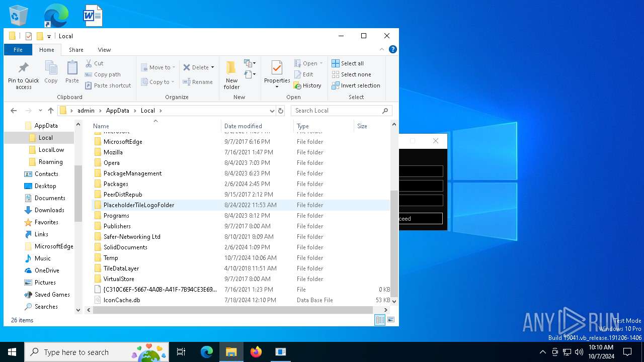Expand the address bar history dropdown
The image size is (644, 362).
272,111
